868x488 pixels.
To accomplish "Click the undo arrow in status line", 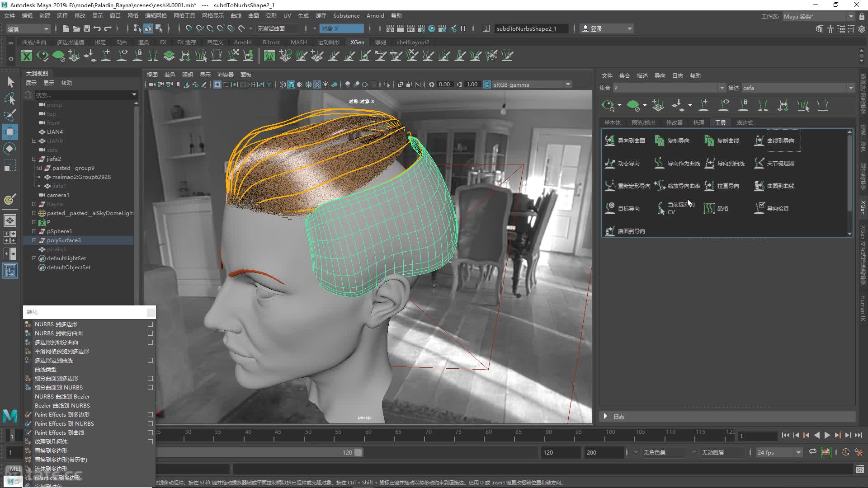I will click(97, 28).
